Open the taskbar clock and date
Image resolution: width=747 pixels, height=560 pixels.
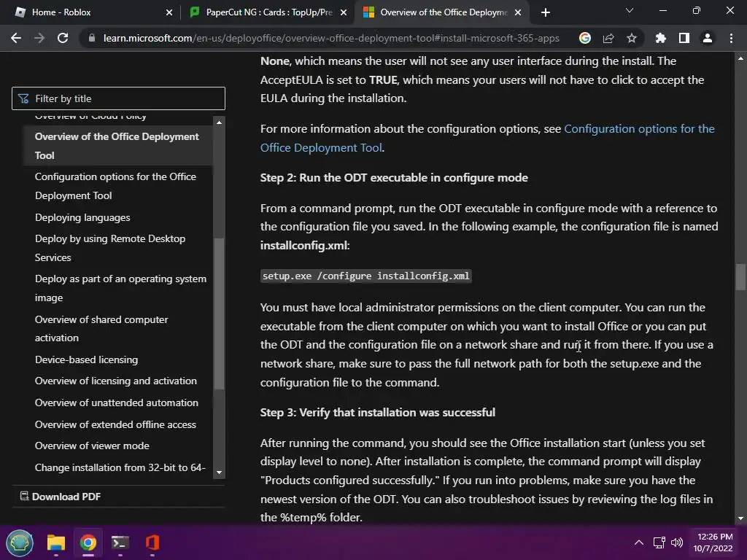click(x=713, y=542)
